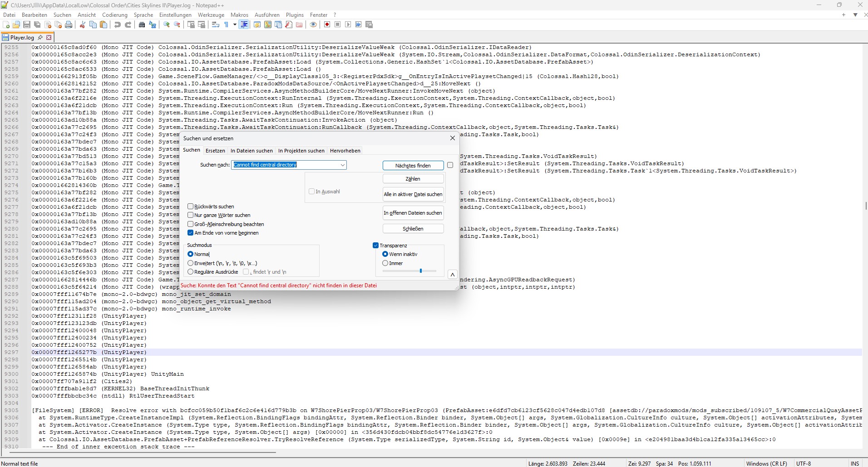Viewport: 868px width, 467px height.
Task: Adjust the Transparenz slider
Action: point(421,270)
